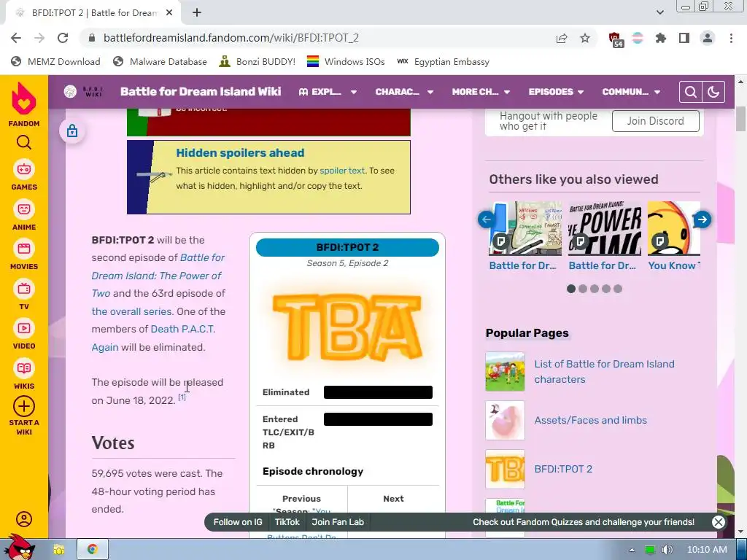
Task: Bookmark this page with star icon
Action: coord(585,38)
